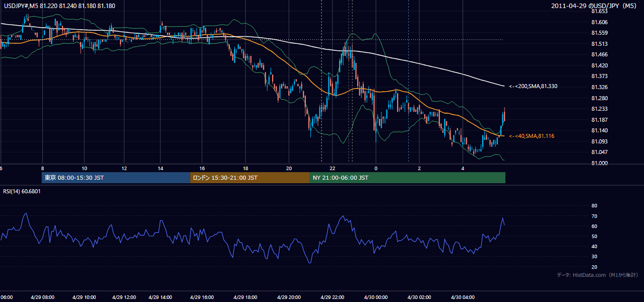Click the ロンドン 15:30-21:00 JST session bar

point(250,178)
